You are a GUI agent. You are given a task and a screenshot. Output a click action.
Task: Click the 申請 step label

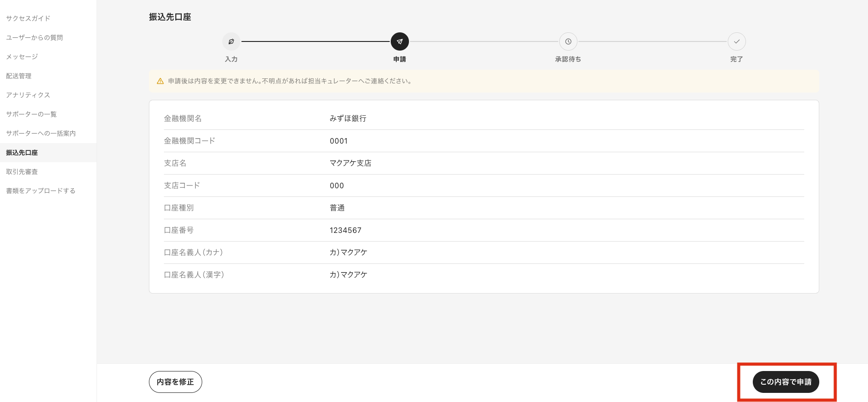(400, 59)
